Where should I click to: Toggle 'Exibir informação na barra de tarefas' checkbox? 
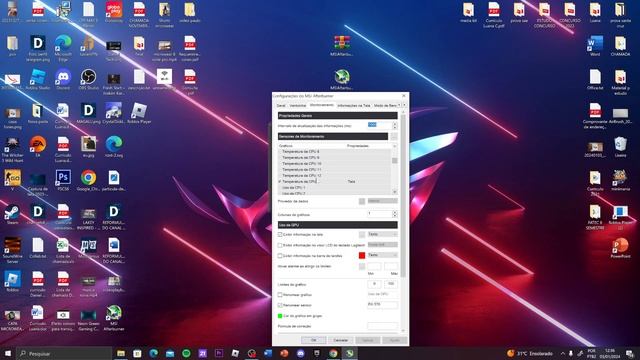[x=280, y=256]
